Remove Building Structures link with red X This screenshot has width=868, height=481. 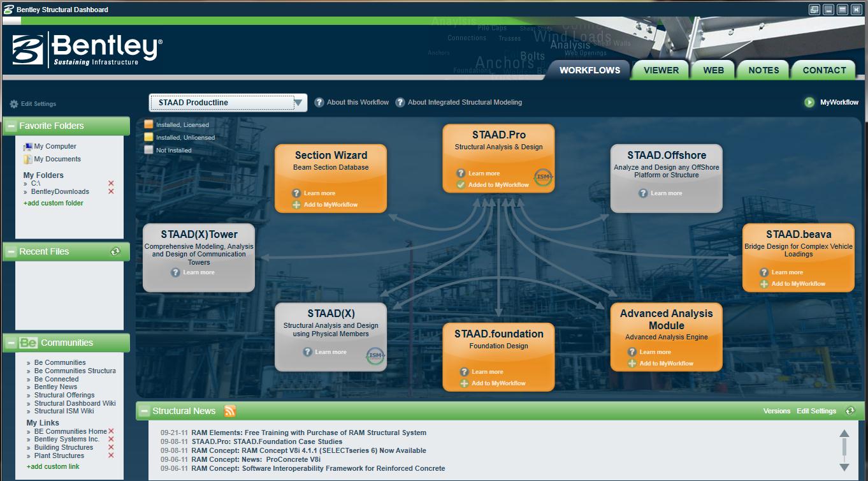(111, 448)
